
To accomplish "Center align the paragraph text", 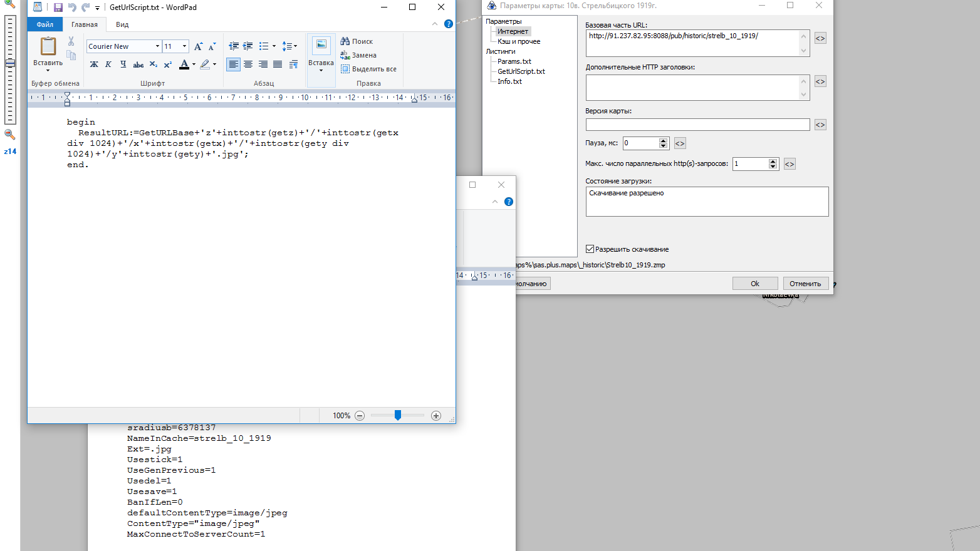I will (248, 64).
